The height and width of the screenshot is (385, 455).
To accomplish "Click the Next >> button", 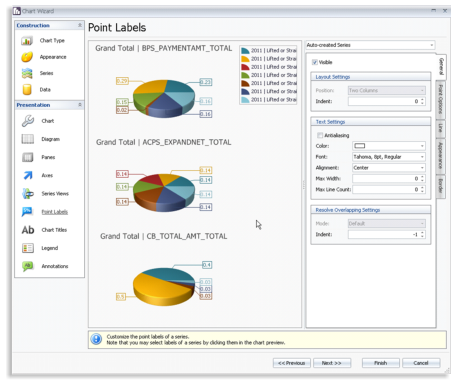I will click(332, 363).
